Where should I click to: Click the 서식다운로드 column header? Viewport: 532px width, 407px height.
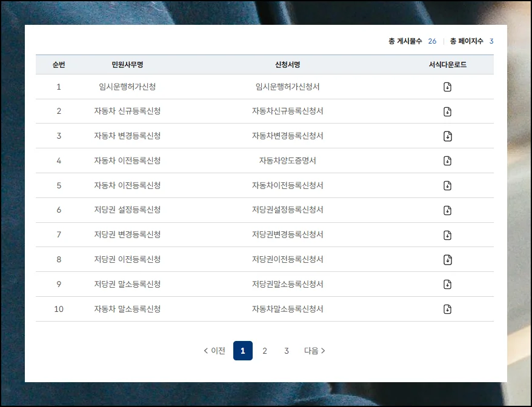coord(448,64)
